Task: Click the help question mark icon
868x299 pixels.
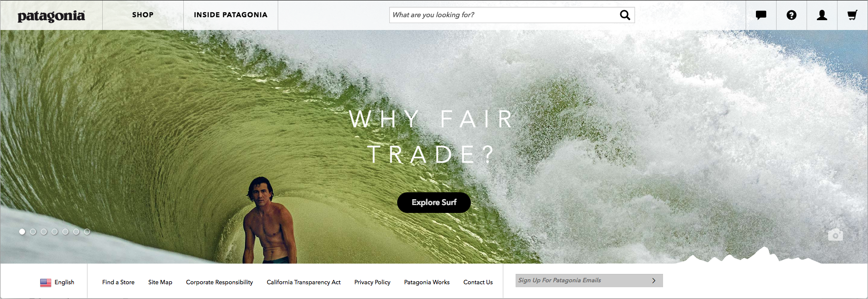Action: (791, 15)
